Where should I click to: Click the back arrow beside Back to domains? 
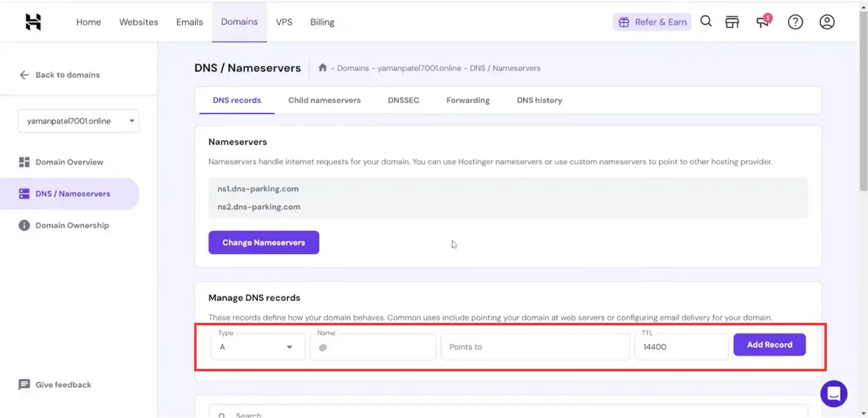[25, 75]
